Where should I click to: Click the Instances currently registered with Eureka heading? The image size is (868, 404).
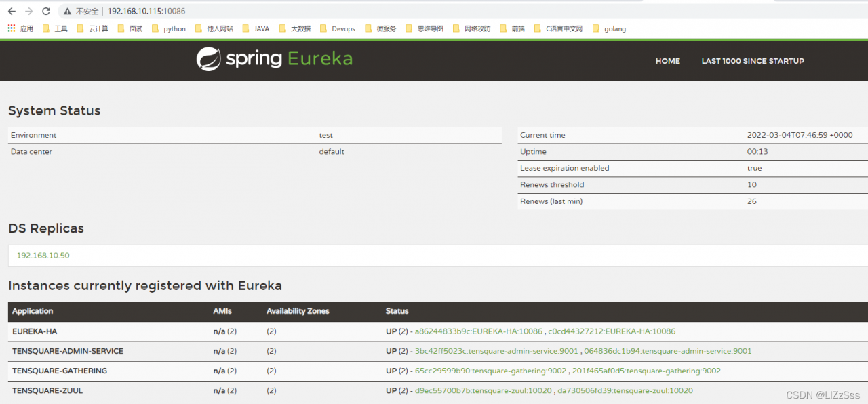pyautogui.click(x=145, y=285)
